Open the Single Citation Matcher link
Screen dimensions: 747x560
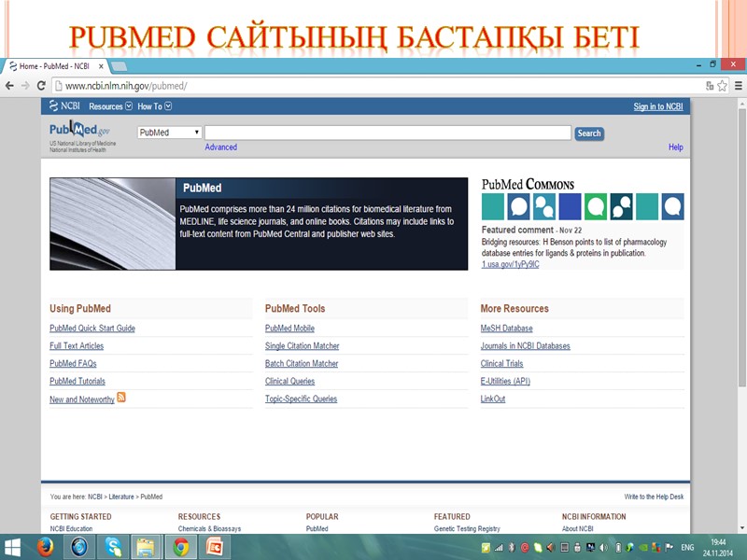[302, 345]
